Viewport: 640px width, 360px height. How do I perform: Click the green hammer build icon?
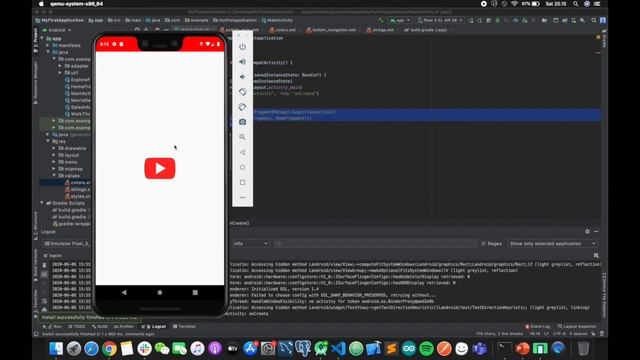[x=380, y=20]
